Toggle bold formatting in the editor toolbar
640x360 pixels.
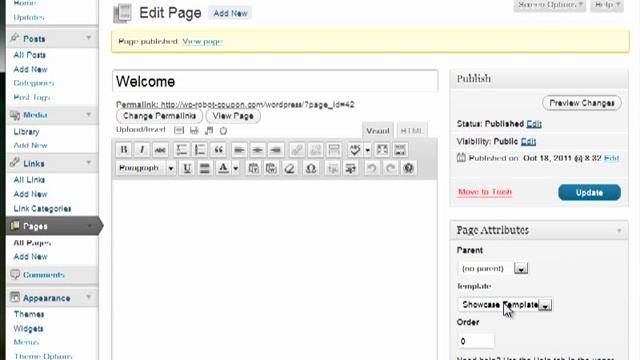(x=124, y=149)
